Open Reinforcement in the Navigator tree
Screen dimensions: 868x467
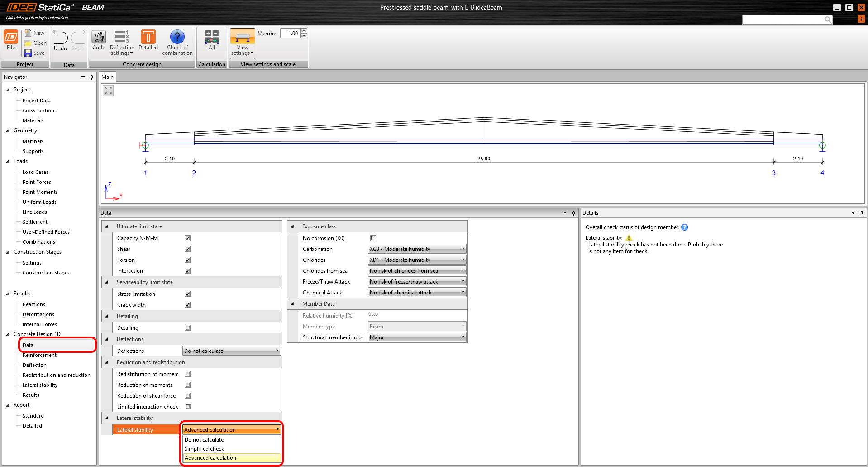click(x=39, y=355)
